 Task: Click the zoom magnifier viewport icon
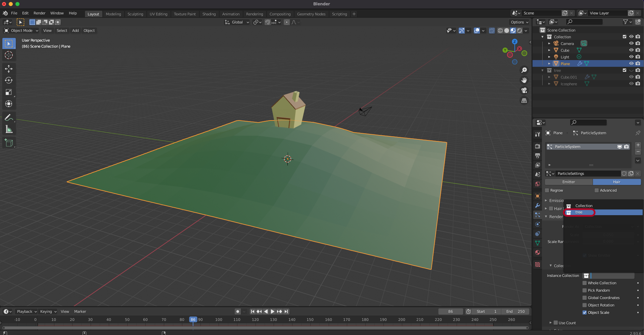pos(524,70)
